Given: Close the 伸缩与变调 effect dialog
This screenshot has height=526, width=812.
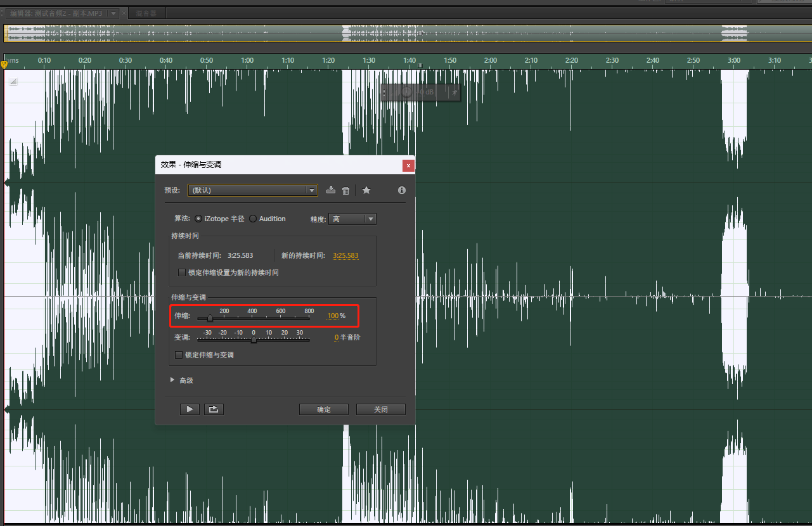Looking at the screenshot, I should coord(409,165).
